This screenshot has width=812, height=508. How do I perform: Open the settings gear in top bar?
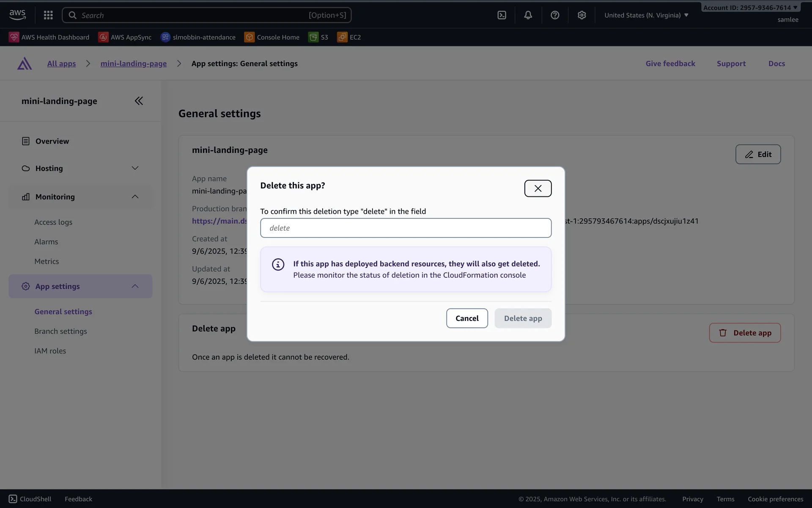tap(582, 15)
